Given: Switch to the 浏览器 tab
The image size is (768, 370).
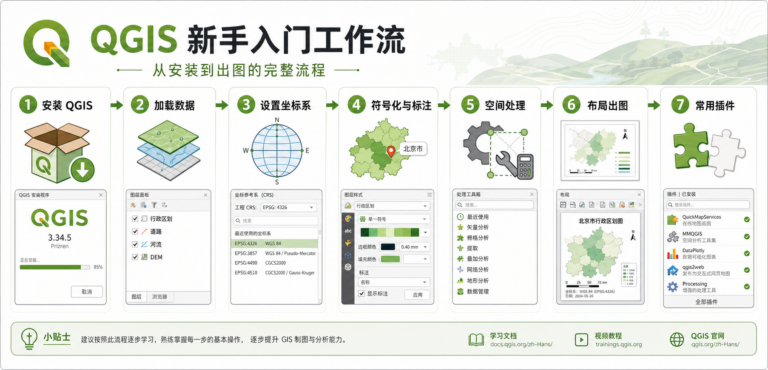Looking at the screenshot, I should 160,297.
